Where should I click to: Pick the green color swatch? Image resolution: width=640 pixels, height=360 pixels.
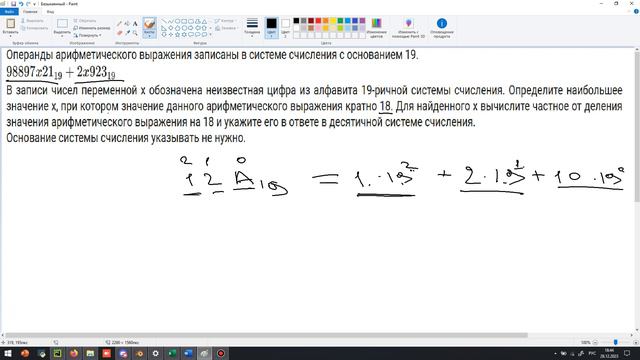pos(340,20)
